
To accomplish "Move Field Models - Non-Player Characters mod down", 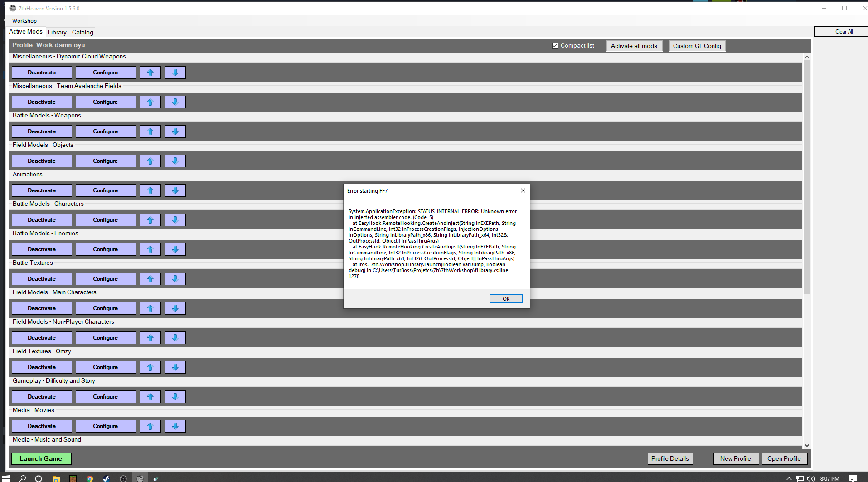I will pos(175,338).
